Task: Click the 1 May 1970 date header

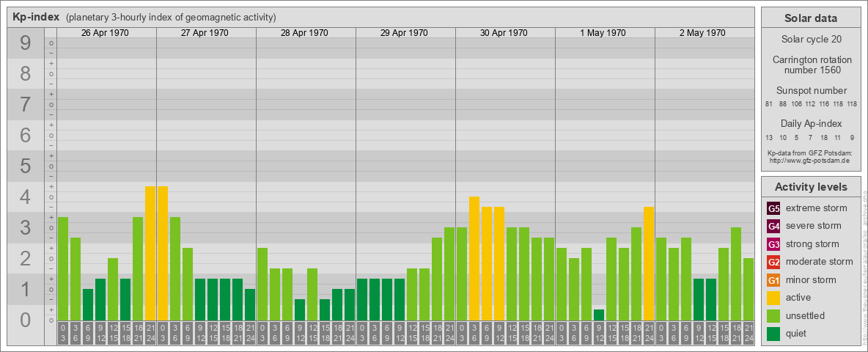Action: pos(603,33)
